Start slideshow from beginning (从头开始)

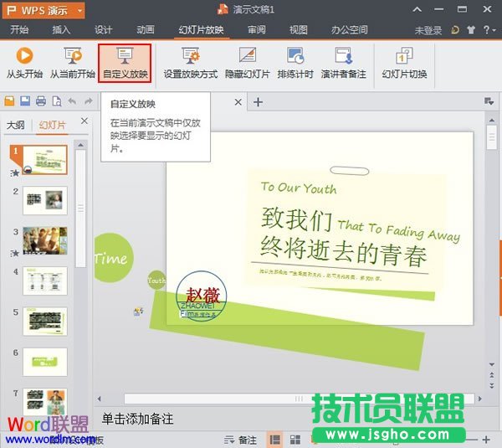coord(24,64)
